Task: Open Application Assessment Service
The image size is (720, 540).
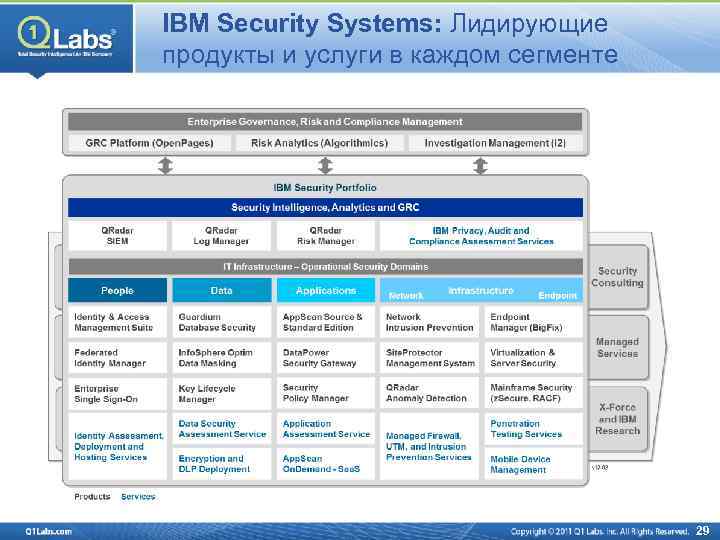Action: (326, 429)
